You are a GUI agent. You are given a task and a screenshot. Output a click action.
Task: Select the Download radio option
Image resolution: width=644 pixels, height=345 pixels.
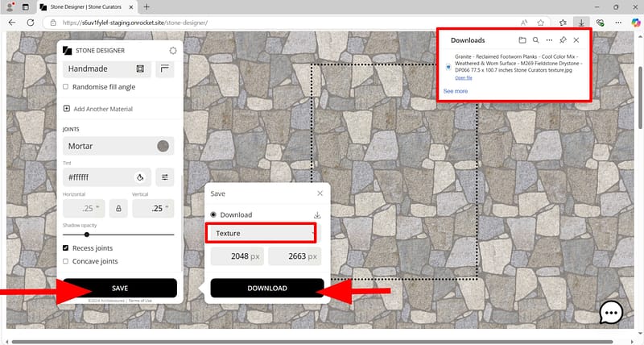213,214
